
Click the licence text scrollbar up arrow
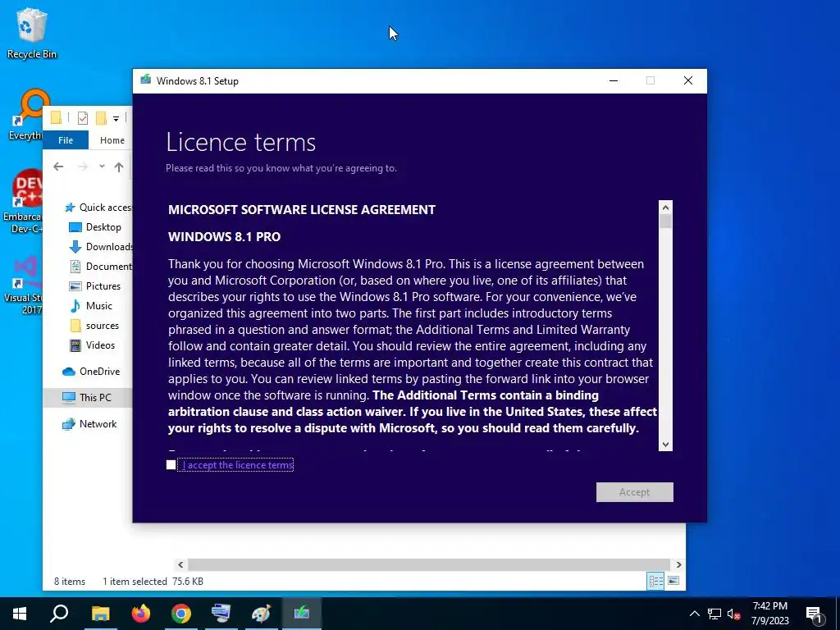click(665, 208)
